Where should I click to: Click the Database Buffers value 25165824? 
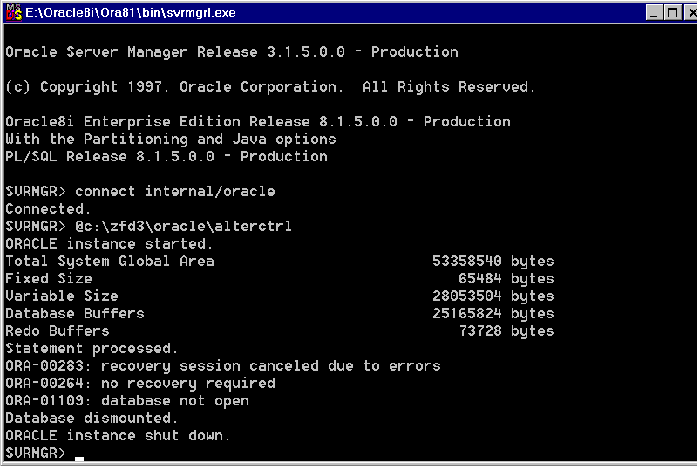pyautogui.click(x=467, y=313)
